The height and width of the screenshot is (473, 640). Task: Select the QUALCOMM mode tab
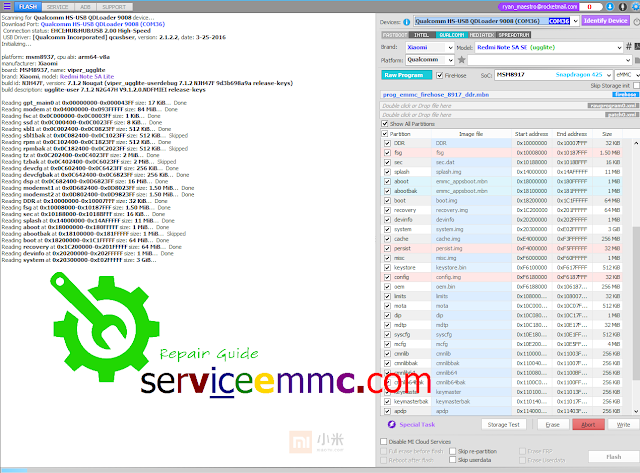pos(451,35)
